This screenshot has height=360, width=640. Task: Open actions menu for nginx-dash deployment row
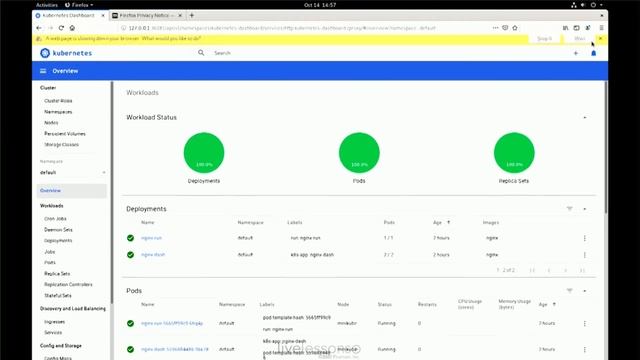coord(584,255)
